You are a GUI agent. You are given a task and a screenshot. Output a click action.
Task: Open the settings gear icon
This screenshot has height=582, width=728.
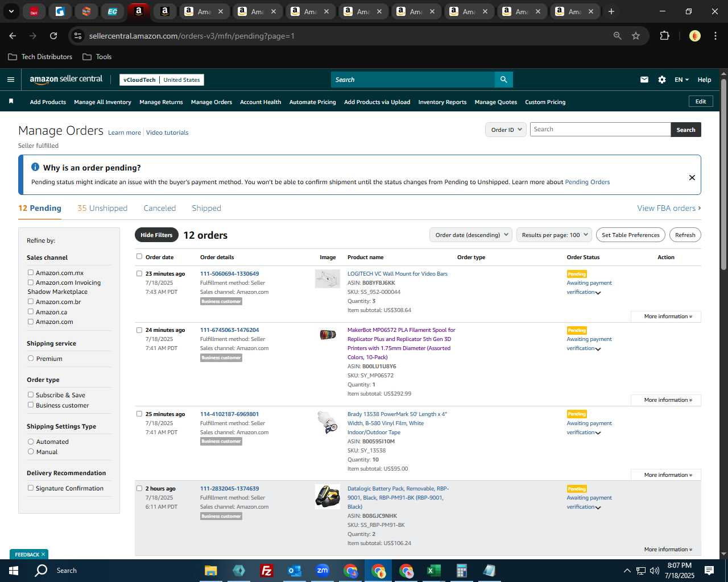point(662,80)
